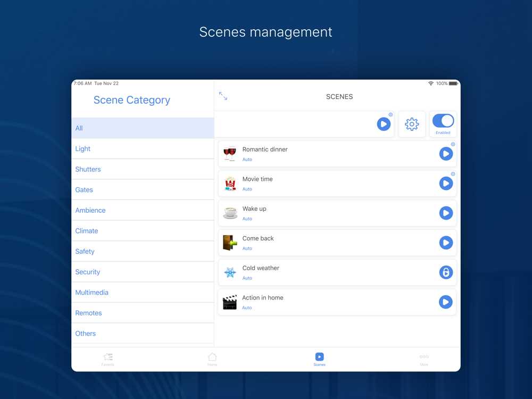Select the Ambience category
Screen dimensions: 532x399
pyautogui.click(x=143, y=210)
